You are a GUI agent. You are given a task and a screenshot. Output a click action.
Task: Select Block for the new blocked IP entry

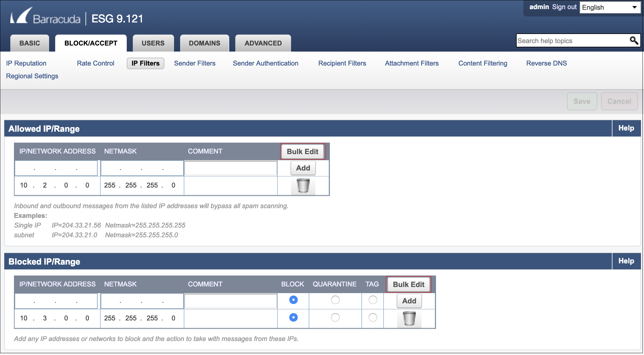point(293,300)
